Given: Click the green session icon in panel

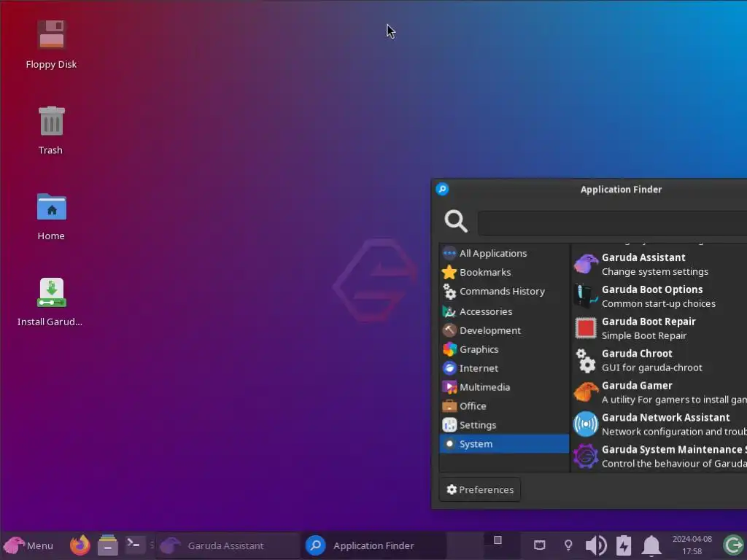Looking at the screenshot, I should click(733, 545).
